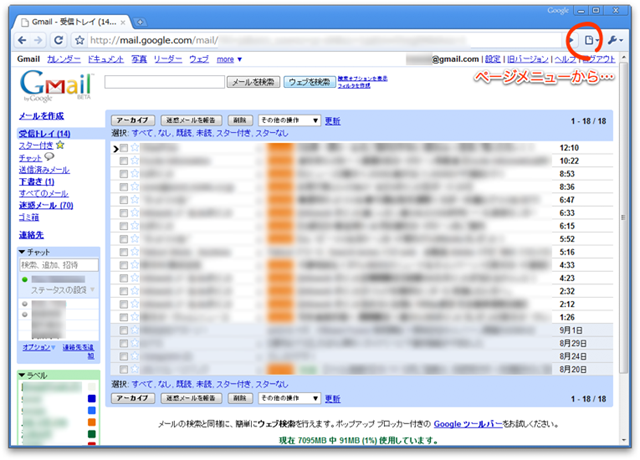Tick the checkbox for the 8月24日 email
Image resolution: width=640 pixels, height=460 pixels.
[x=124, y=356]
